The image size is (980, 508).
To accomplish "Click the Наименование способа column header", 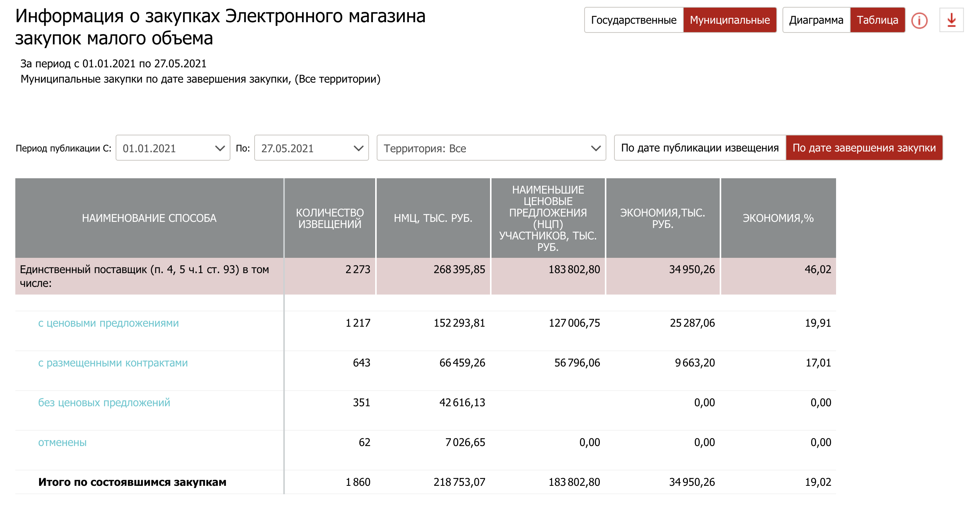I will click(x=149, y=218).
